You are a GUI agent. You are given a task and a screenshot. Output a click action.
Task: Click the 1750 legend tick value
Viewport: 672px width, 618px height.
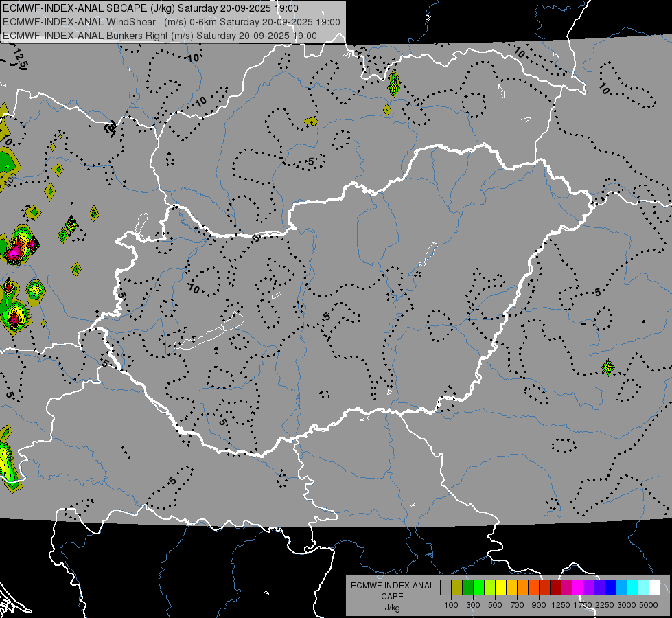[583, 605]
